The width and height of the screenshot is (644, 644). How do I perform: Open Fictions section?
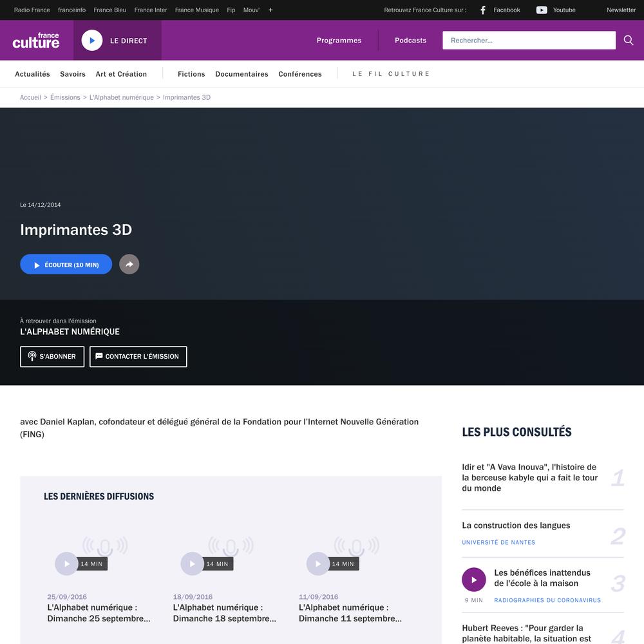[x=191, y=74]
